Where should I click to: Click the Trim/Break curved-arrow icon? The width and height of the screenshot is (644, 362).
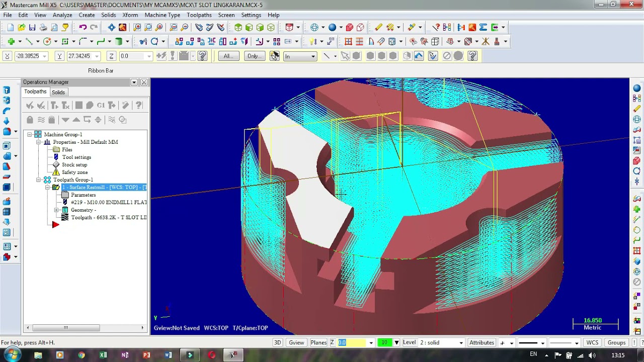[x=154, y=41]
